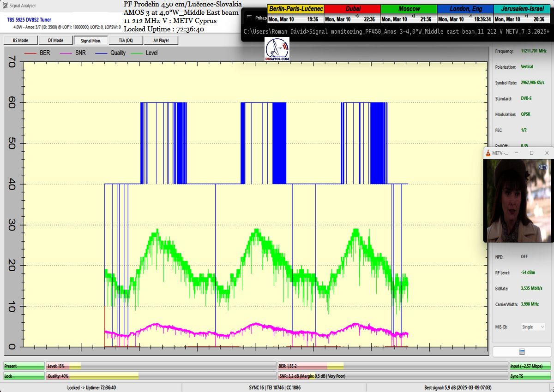The width and height of the screenshot is (554, 392).
Task: Click the command prompt window icon
Action: click(249, 18)
